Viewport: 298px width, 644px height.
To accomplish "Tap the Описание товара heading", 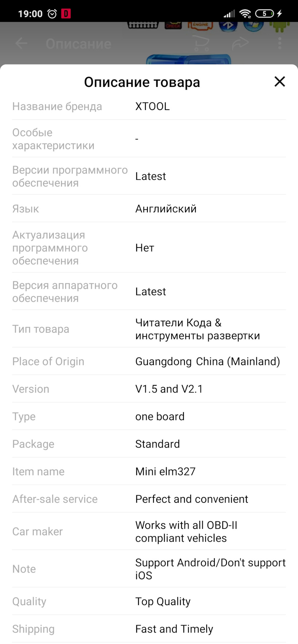I will click(142, 82).
